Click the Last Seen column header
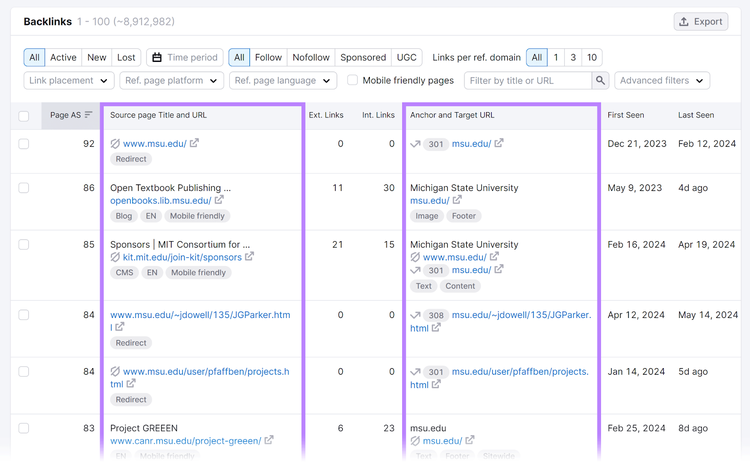The width and height of the screenshot is (750, 462). tap(696, 115)
